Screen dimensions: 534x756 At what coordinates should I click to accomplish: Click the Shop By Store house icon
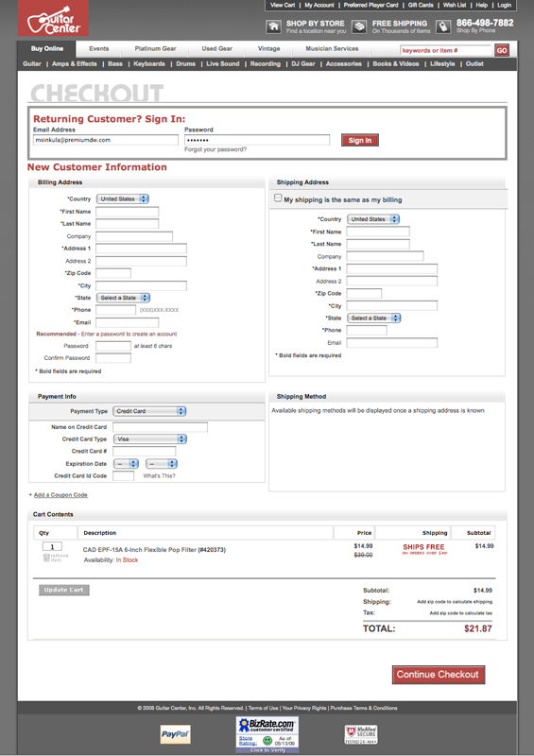(x=273, y=26)
